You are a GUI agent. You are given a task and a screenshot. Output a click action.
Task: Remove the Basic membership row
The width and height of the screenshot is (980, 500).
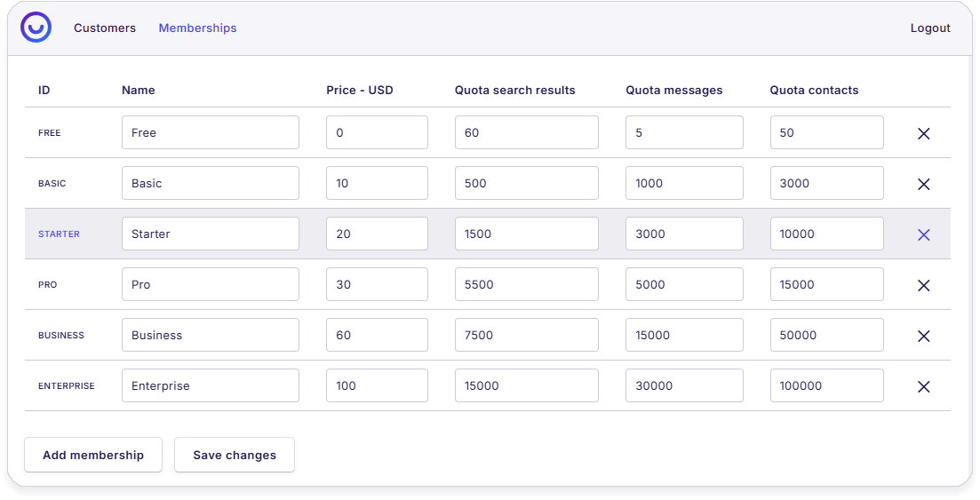(923, 184)
